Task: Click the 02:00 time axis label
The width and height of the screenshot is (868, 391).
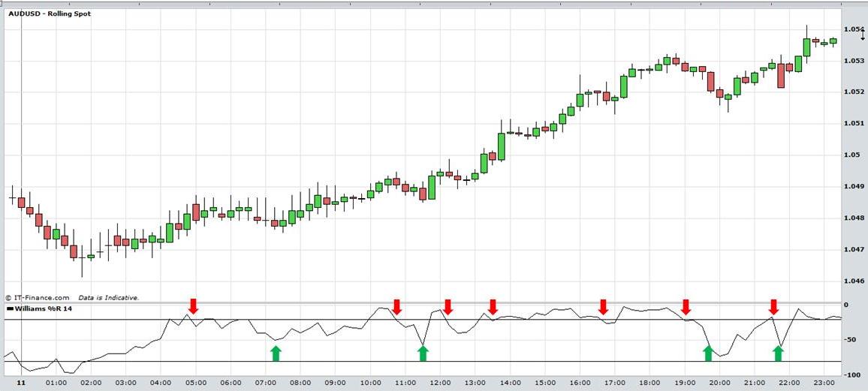Action: (x=91, y=383)
